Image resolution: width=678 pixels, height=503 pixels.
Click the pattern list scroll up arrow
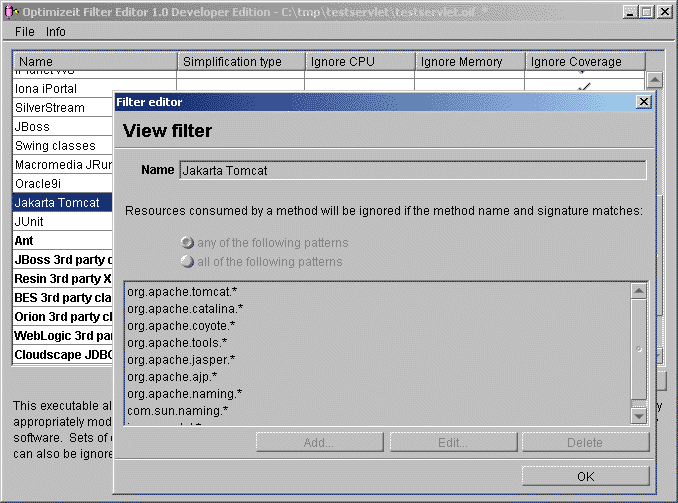click(639, 291)
